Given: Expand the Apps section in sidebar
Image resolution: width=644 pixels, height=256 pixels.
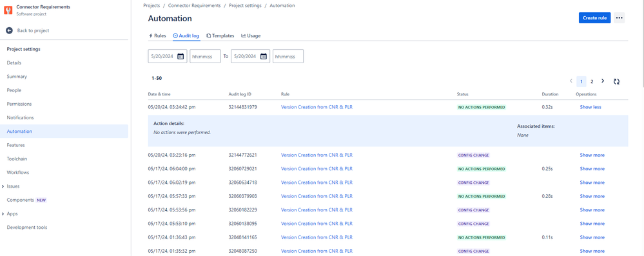Looking at the screenshot, I should [3, 213].
